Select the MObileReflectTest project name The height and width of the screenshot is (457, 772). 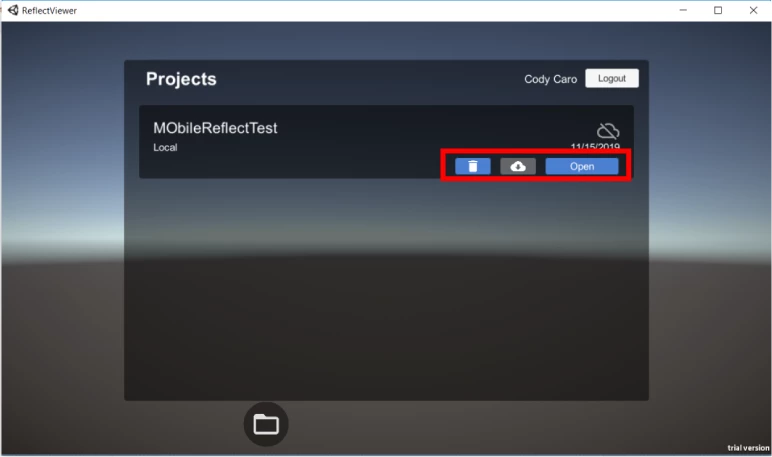click(215, 128)
